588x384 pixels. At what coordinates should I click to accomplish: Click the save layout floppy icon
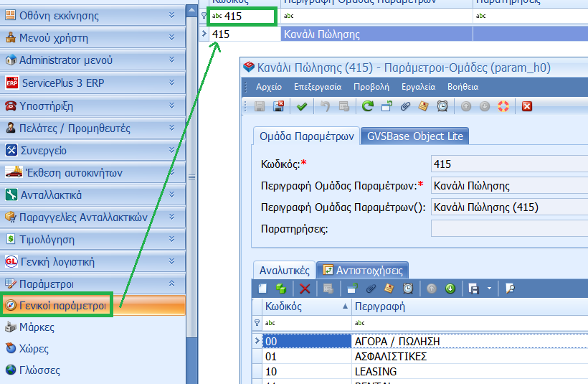473,289
